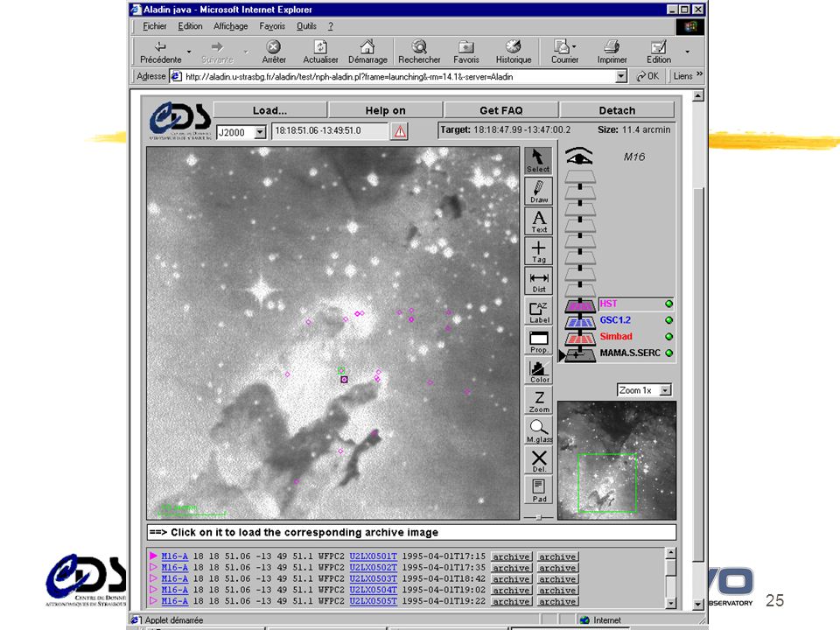This screenshot has width=840, height=630.
Task: Click the Label tool
Action: click(538, 311)
